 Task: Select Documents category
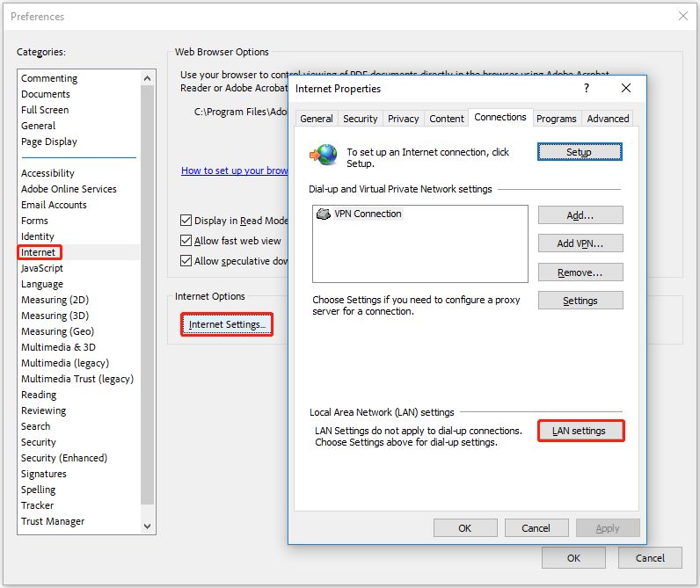pos(46,94)
